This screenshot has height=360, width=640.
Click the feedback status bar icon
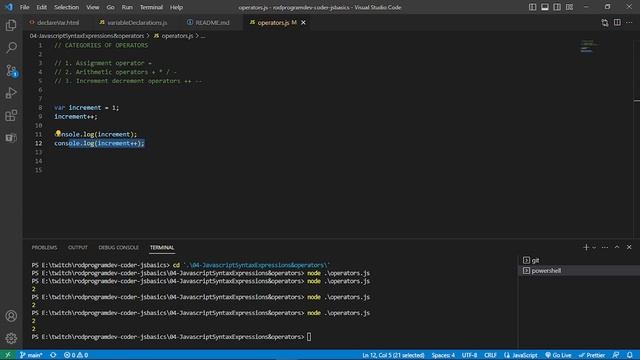point(616,355)
